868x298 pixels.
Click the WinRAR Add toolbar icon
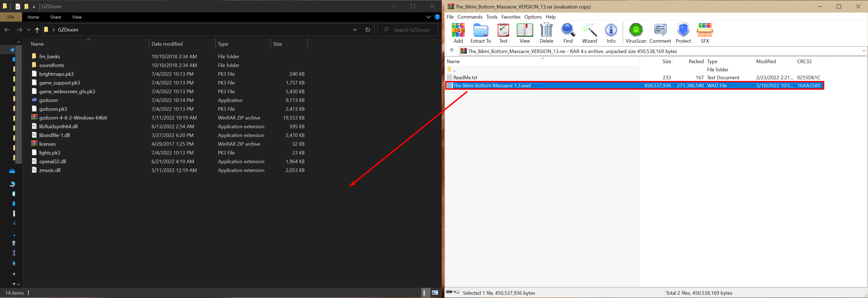(x=458, y=33)
